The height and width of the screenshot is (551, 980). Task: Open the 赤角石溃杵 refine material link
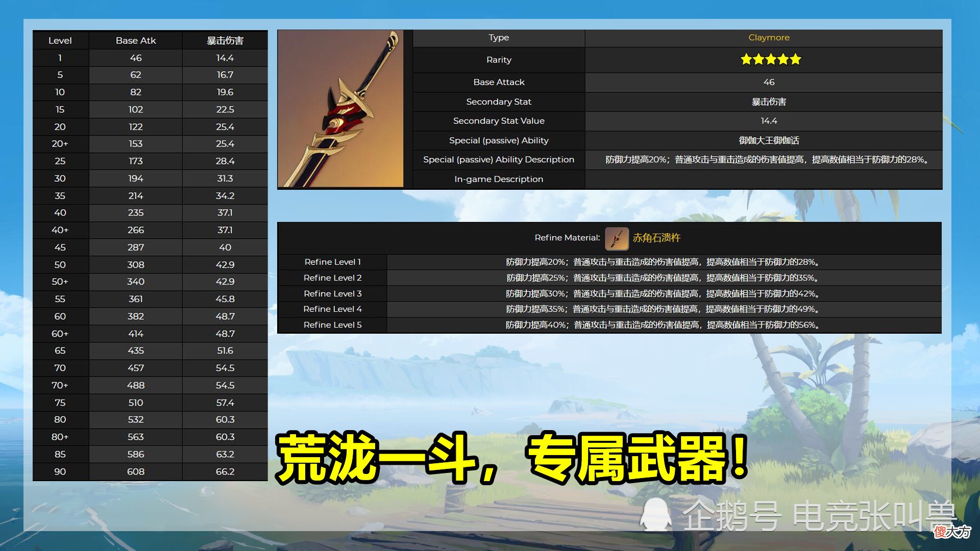[656, 238]
